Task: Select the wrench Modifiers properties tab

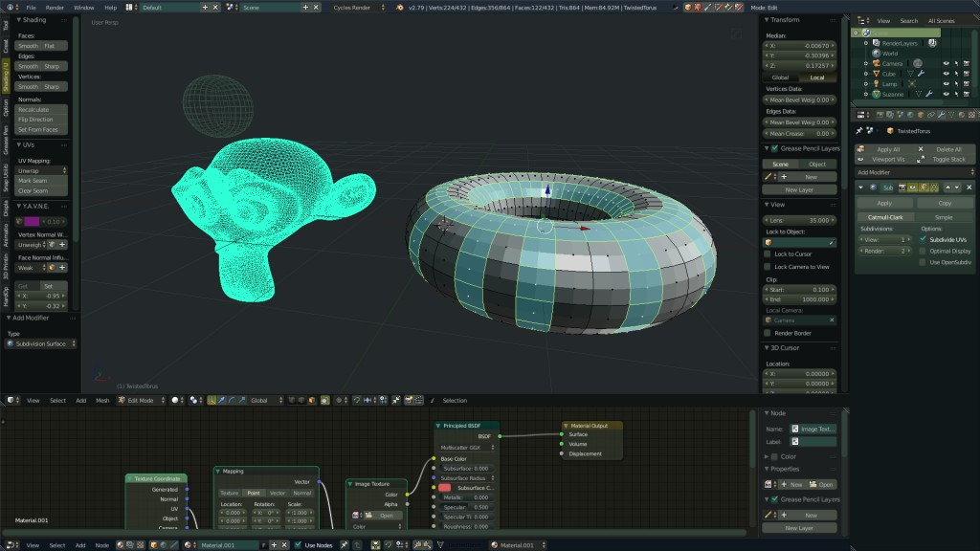Action: click(x=942, y=115)
